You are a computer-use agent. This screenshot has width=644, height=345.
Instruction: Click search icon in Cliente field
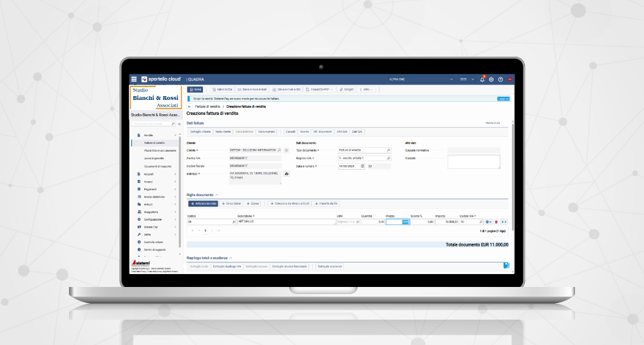tap(279, 150)
